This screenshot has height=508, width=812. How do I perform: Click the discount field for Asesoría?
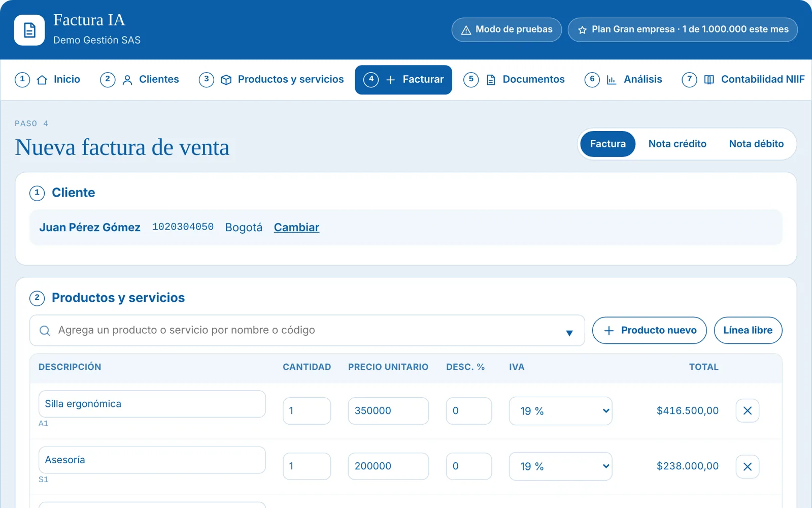(x=468, y=466)
